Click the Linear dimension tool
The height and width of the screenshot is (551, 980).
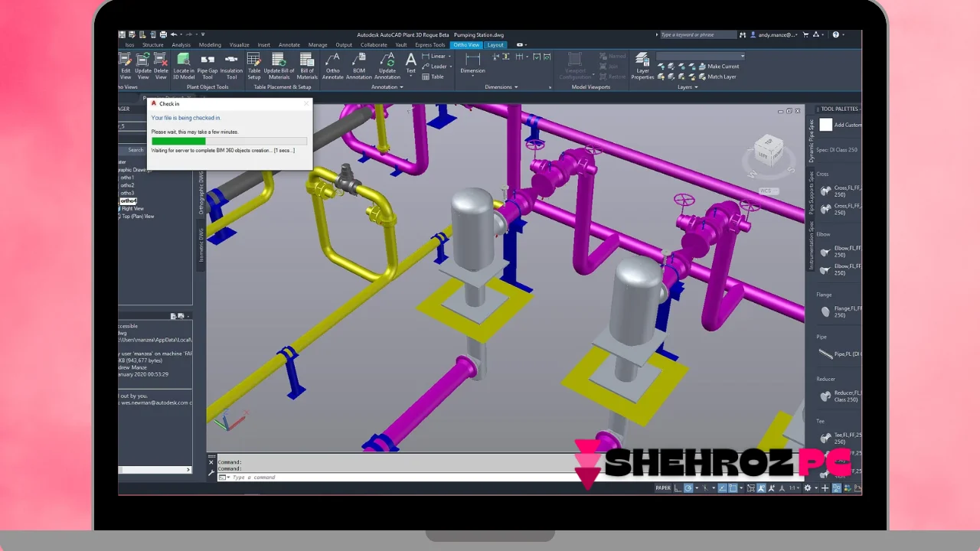click(434, 56)
